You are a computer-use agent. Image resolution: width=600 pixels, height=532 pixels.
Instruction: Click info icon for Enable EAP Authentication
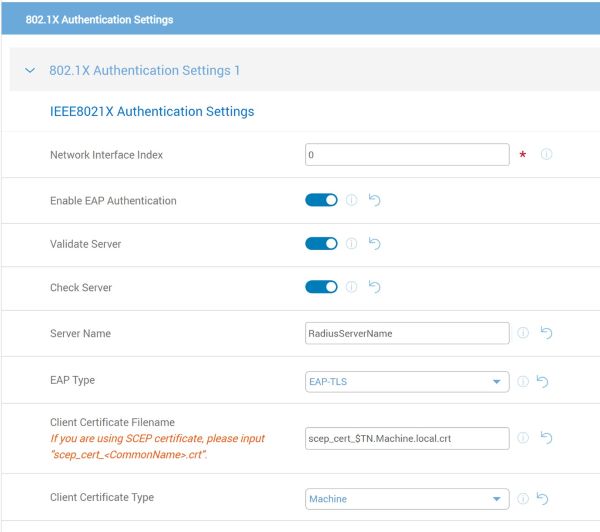click(352, 200)
